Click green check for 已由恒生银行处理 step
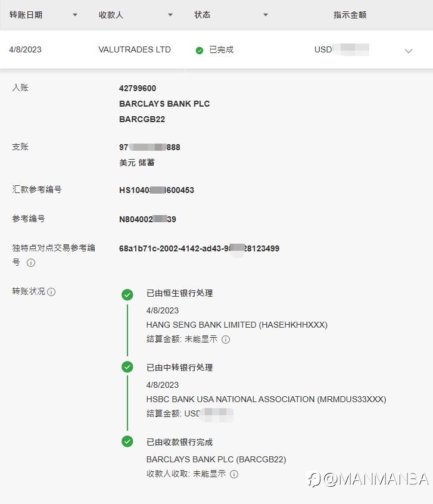Image resolution: width=433 pixels, height=504 pixels. 127,294
